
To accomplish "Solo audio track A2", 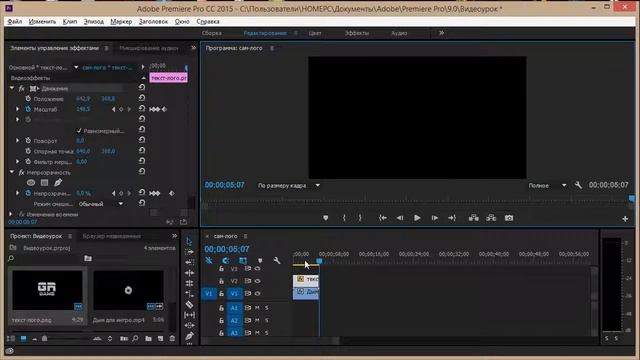I will (x=267, y=320).
